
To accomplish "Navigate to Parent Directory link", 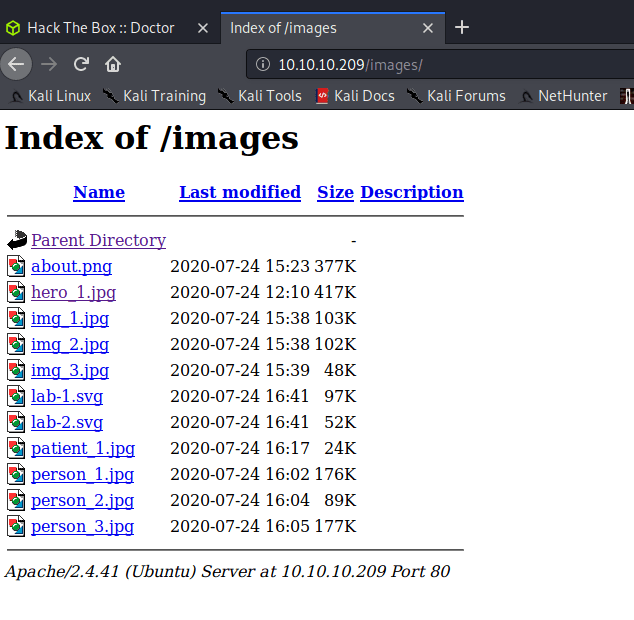I will [98, 240].
